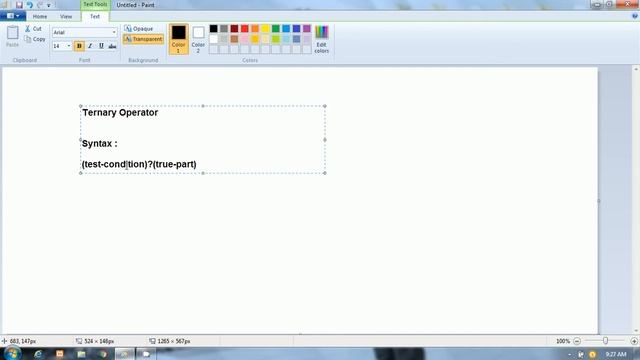Screen dimensions: 640x360
Task: Click Cut in the Clipboard group
Action: 33,29
